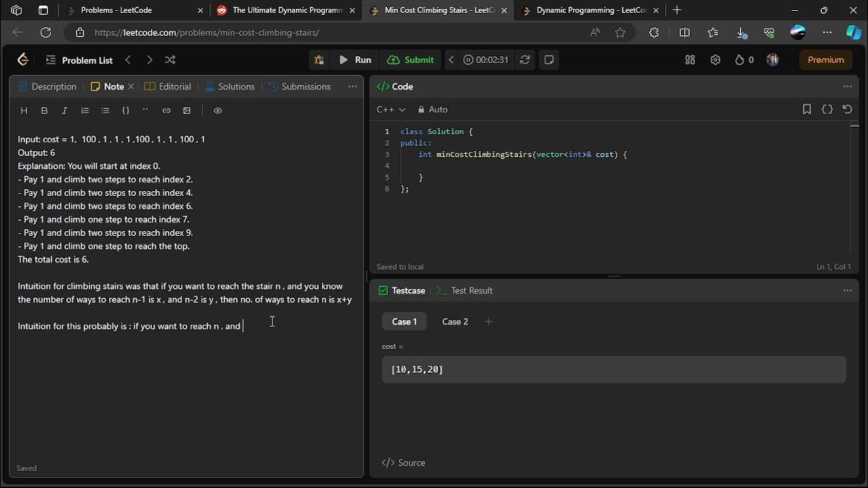
Task: Open Testcase panel more options menu
Action: [x=847, y=290]
